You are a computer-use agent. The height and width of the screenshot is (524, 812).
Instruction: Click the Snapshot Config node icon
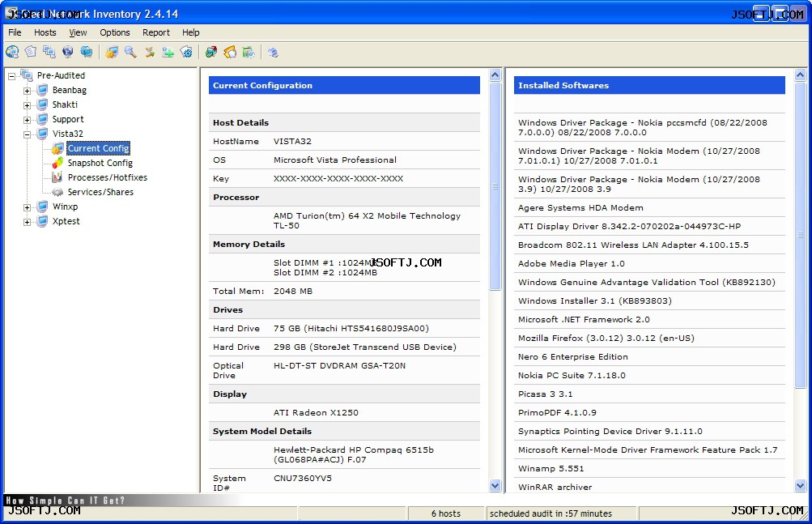57,163
